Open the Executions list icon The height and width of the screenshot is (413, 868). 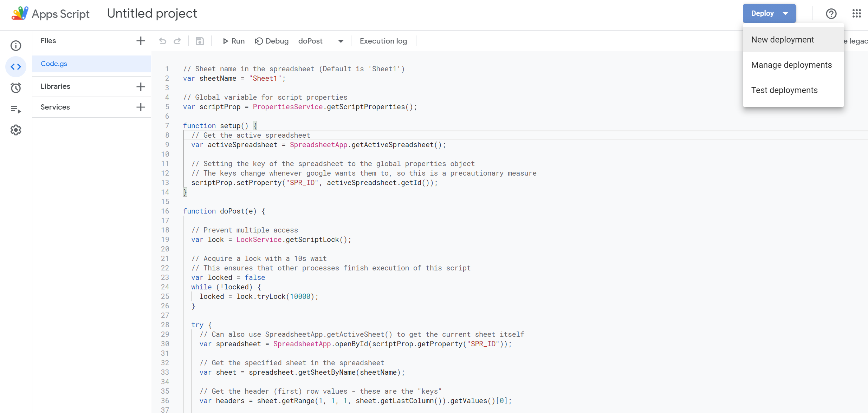[16, 109]
